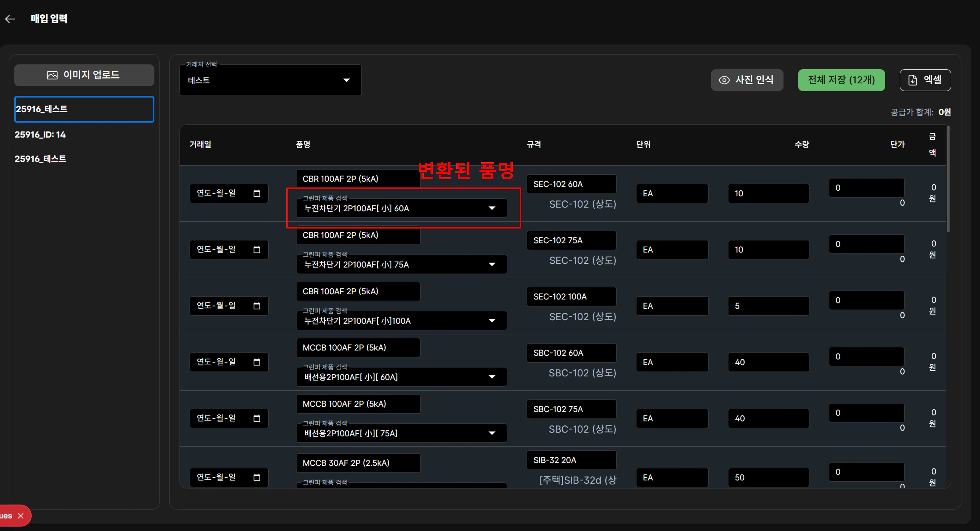This screenshot has height=531, width=980.
Task: Click the table's vertical scrollbar
Action: click(x=948, y=179)
